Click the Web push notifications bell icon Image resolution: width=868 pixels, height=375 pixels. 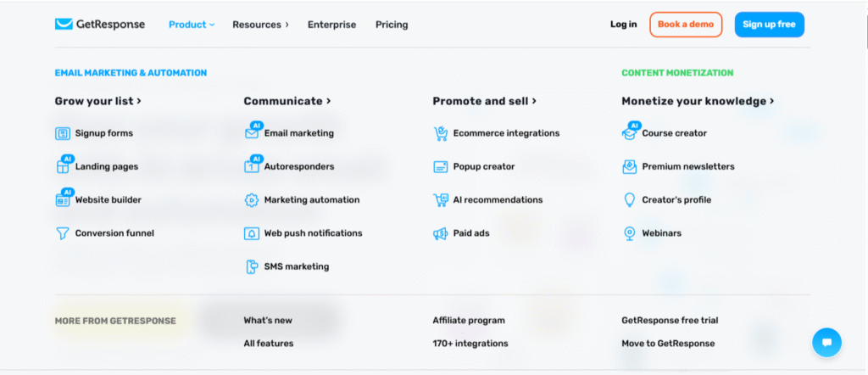(251, 233)
